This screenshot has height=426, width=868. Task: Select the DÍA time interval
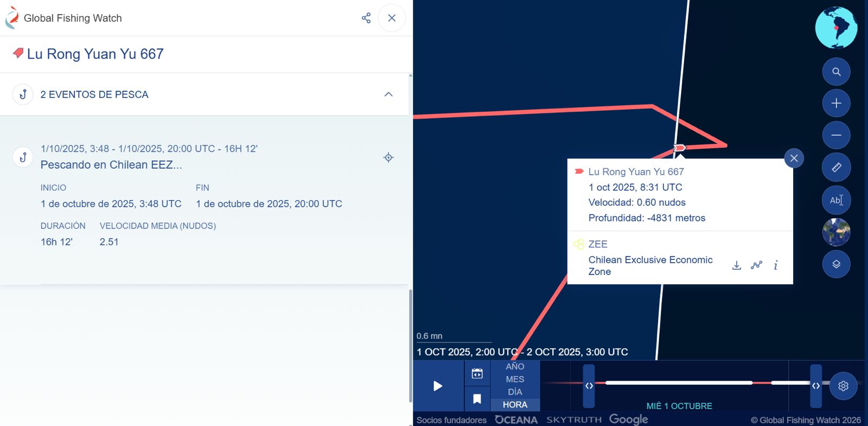click(515, 392)
